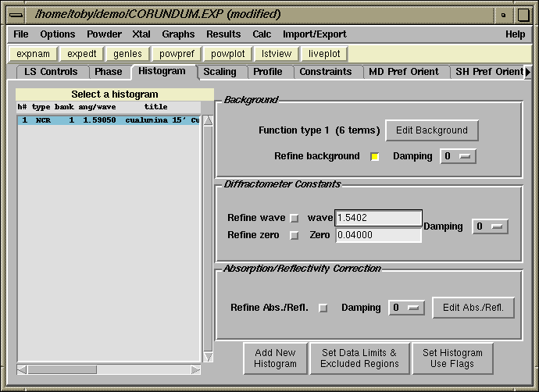Click the Select a histogram header label
Screen dimensions: 539x392
click(x=115, y=94)
